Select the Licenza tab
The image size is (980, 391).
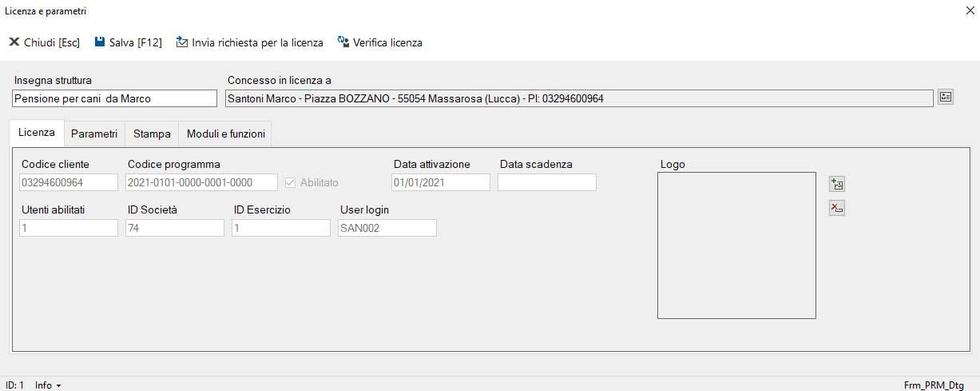[x=37, y=133]
